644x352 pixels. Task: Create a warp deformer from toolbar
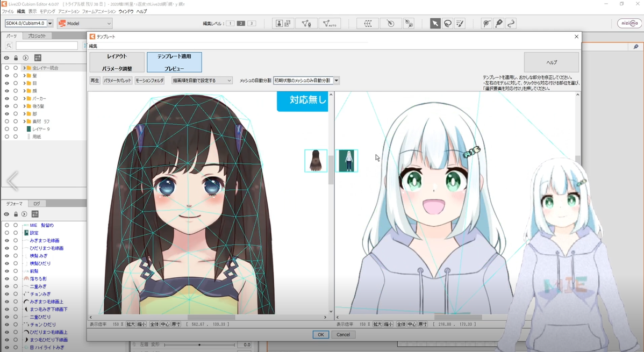[x=368, y=24]
